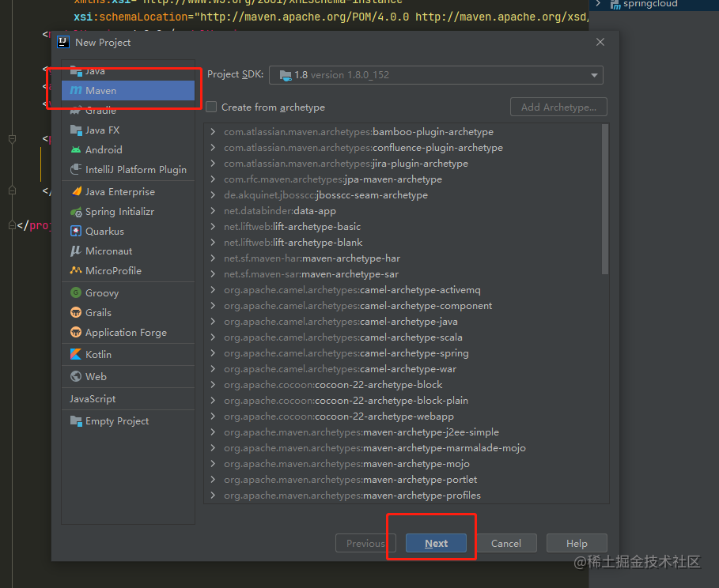Click the Quarkus icon
Screen dimensions: 719x588
click(x=76, y=232)
